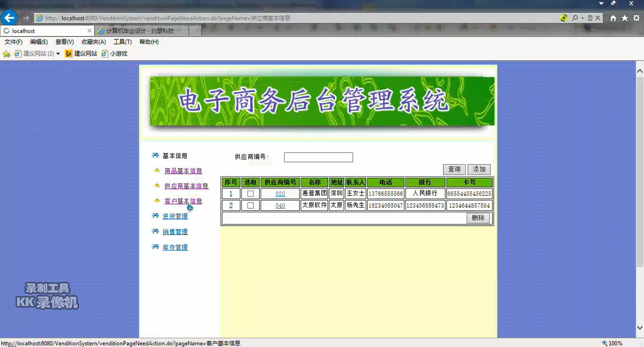Open the 供应商基本信息 link
The image size is (644, 347).
pyautogui.click(x=186, y=186)
